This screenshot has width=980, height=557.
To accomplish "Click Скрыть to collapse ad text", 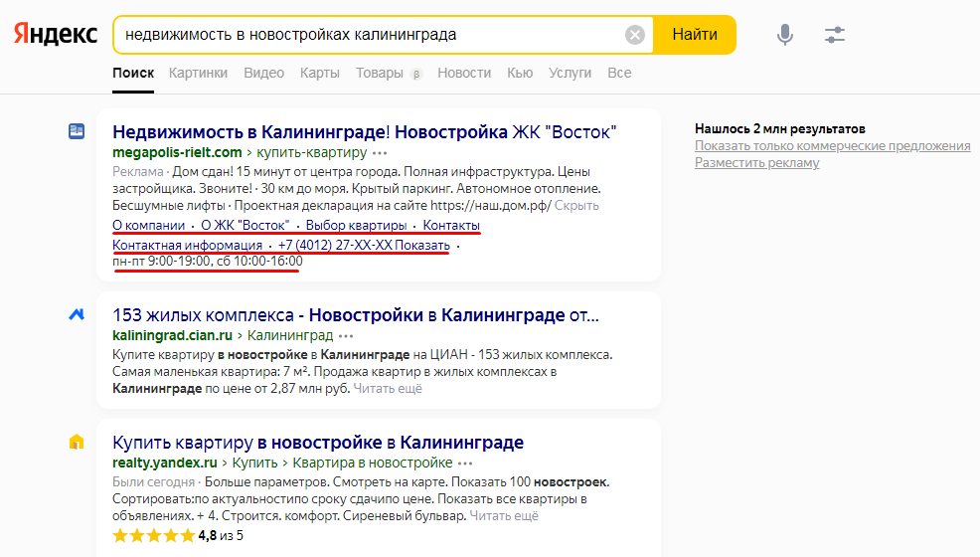I will click(x=576, y=206).
